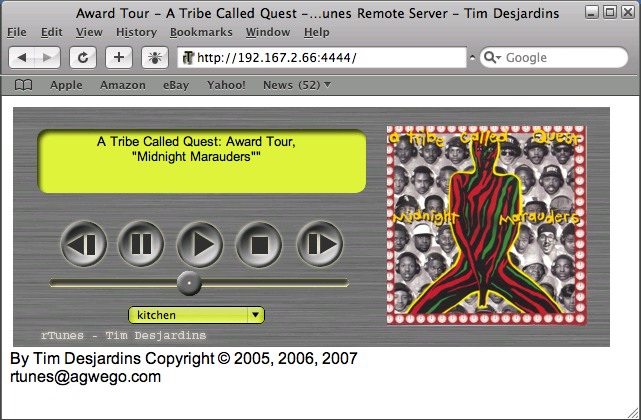Minimize the browser window
Screen dimensions: 641x420
tap(592, 12)
